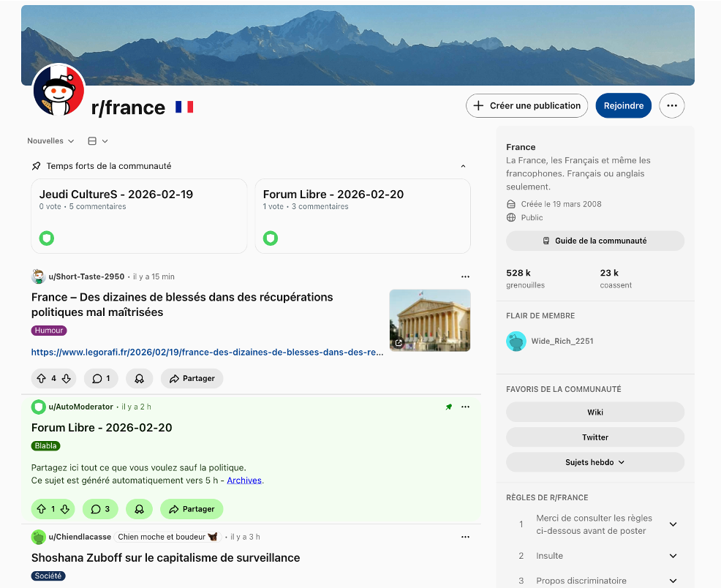Open Short-Taste-2950 user avatar

click(x=38, y=276)
